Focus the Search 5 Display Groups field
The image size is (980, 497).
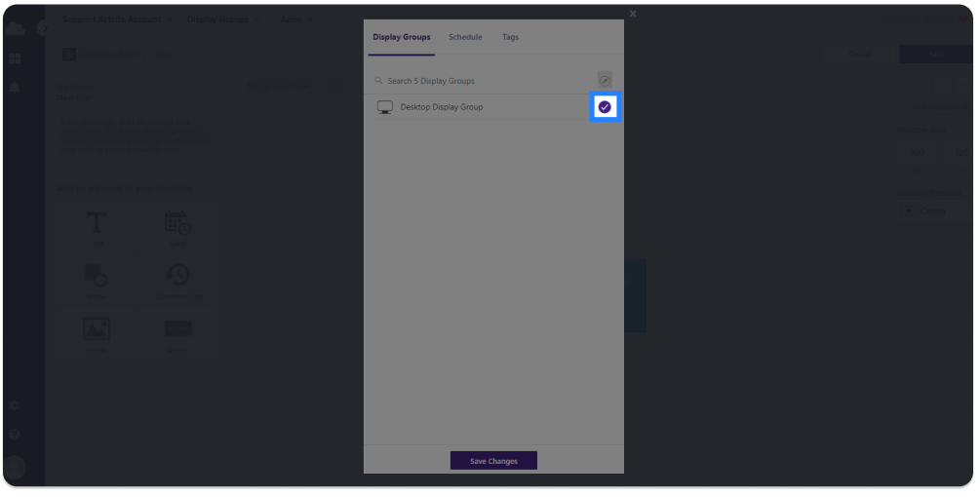point(485,81)
